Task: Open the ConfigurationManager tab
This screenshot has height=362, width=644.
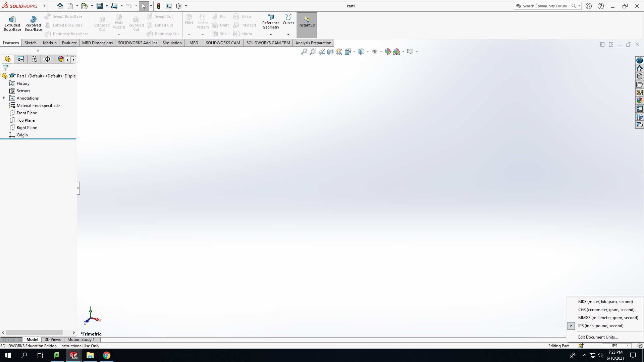Action: tap(34, 59)
